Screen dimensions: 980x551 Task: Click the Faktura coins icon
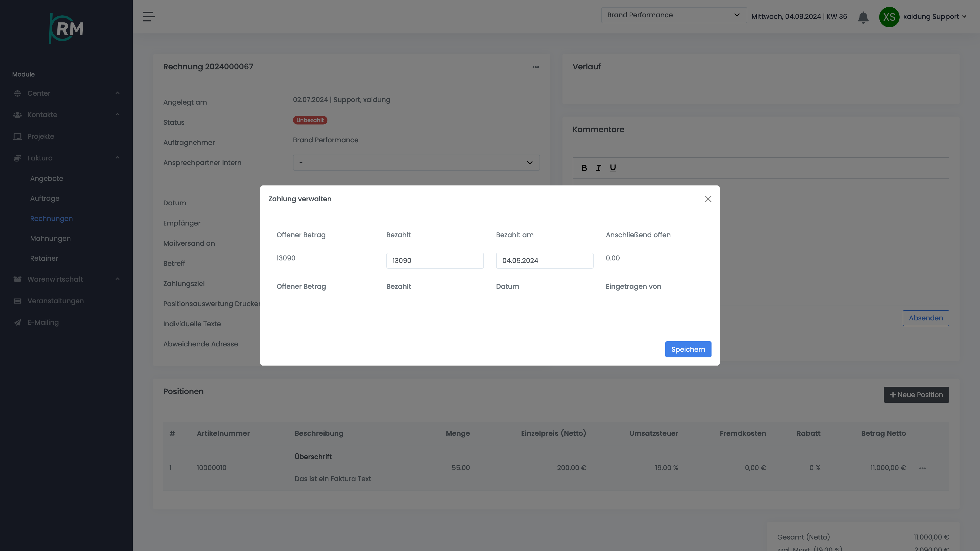(x=18, y=158)
